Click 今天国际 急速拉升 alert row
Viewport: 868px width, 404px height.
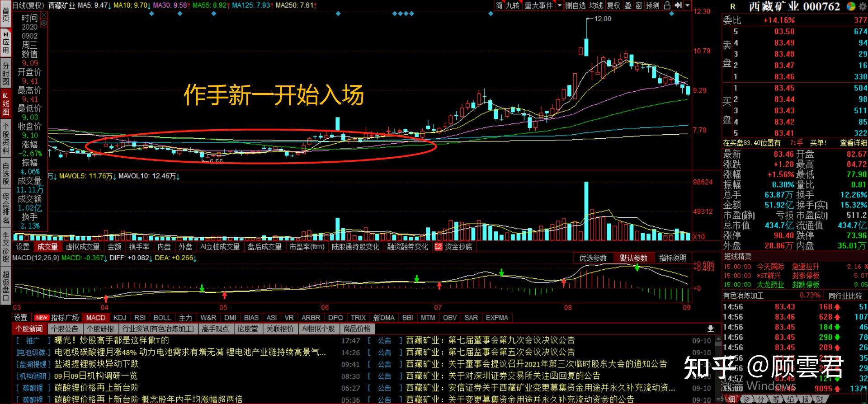pos(795,267)
